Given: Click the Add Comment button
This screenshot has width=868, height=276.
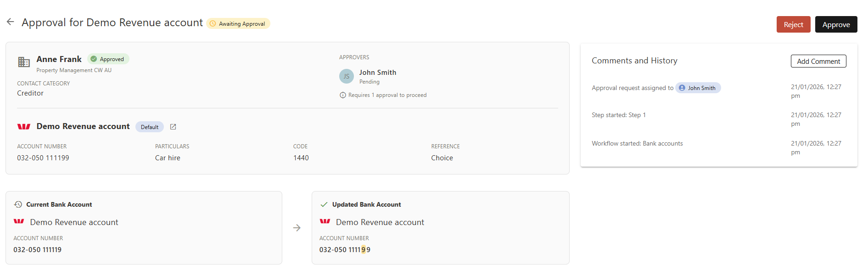Looking at the screenshot, I should point(818,61).
